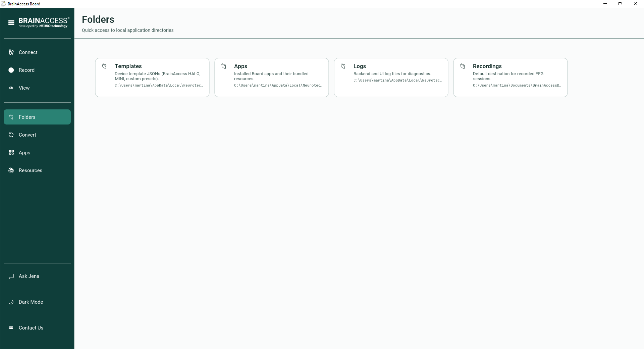Click the Templates card path text

pos(159,86)
